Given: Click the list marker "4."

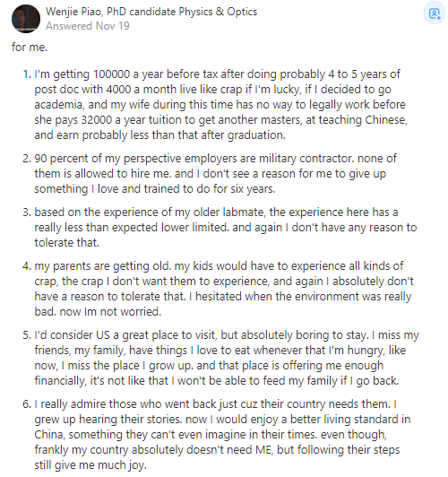Looking at the screenshot, I should coord(27,266).
